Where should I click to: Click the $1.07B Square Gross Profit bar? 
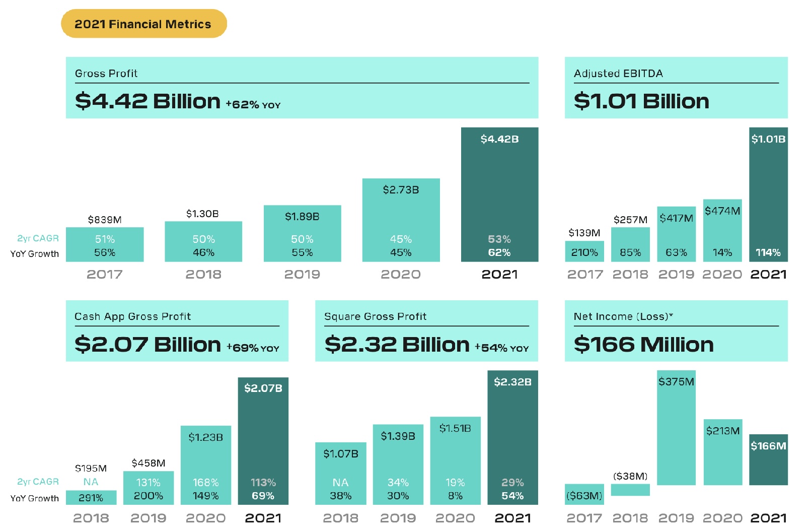point(340,473)
